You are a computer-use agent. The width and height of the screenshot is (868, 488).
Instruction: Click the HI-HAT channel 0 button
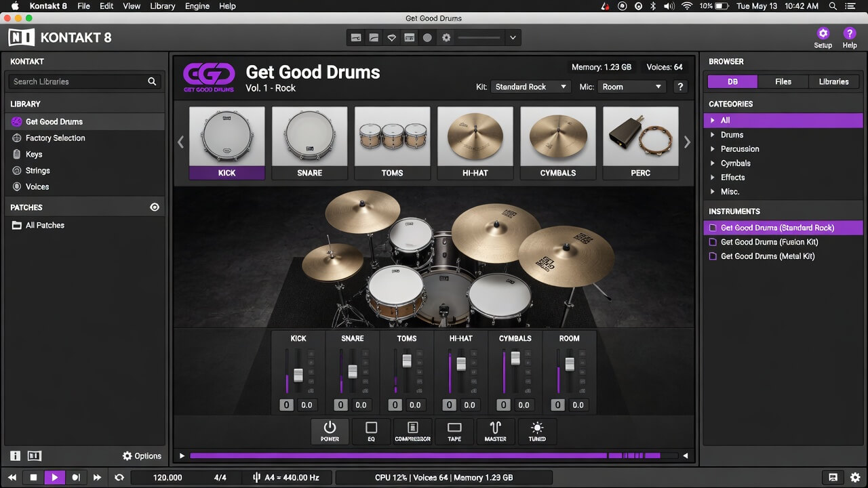coord(449,405)
